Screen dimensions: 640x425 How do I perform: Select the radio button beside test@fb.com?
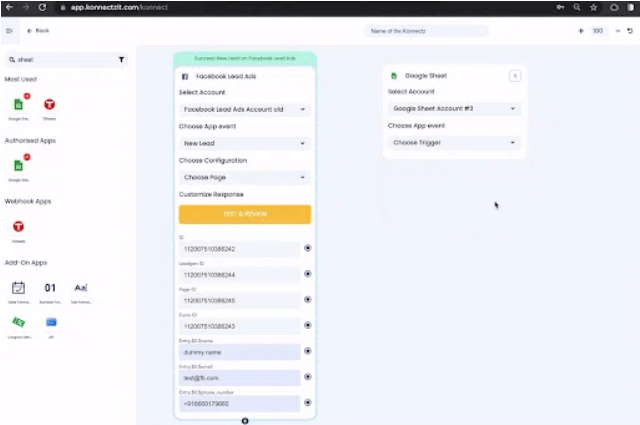coord(308,376)
